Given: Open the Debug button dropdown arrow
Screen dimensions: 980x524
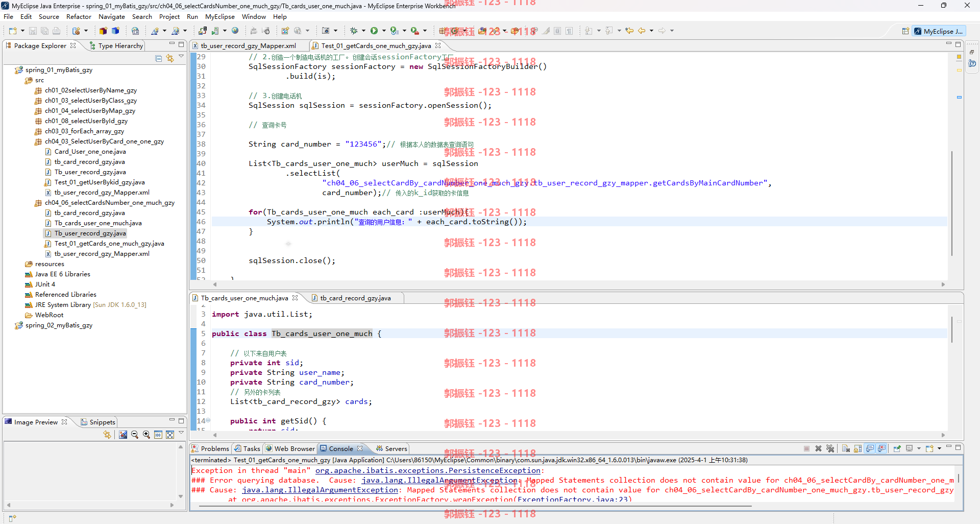Looking at the screenshot, I should pos(363,31).
